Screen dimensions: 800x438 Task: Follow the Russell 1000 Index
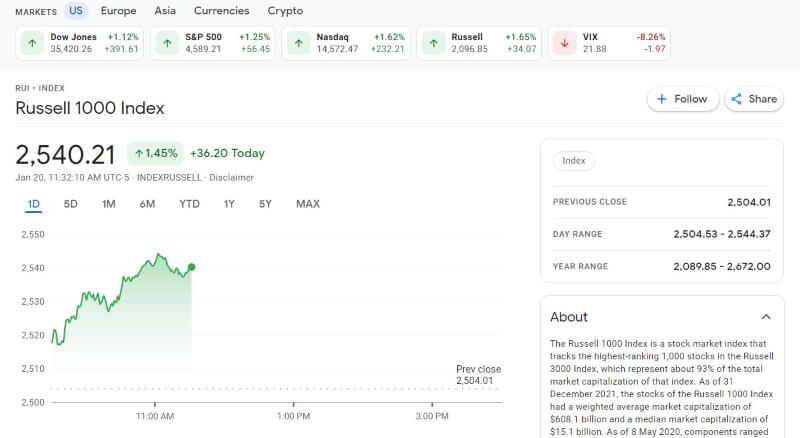point(683,99)
